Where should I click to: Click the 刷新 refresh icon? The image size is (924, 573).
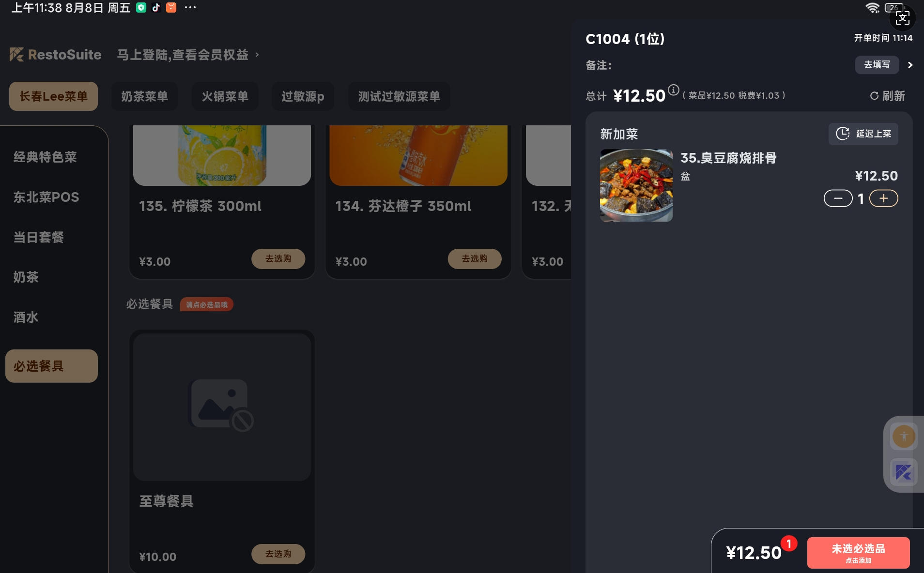874,96
